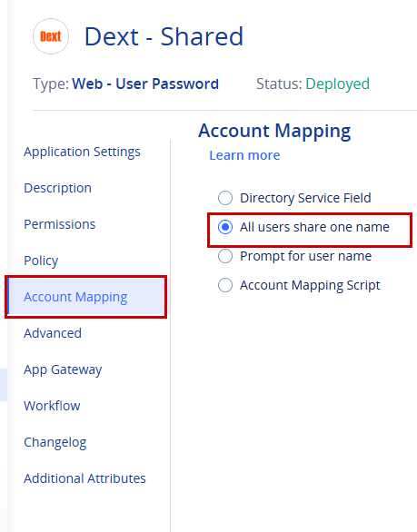417x532 pixels.
Task: Go to the Description section
Action: click(57, 188)
